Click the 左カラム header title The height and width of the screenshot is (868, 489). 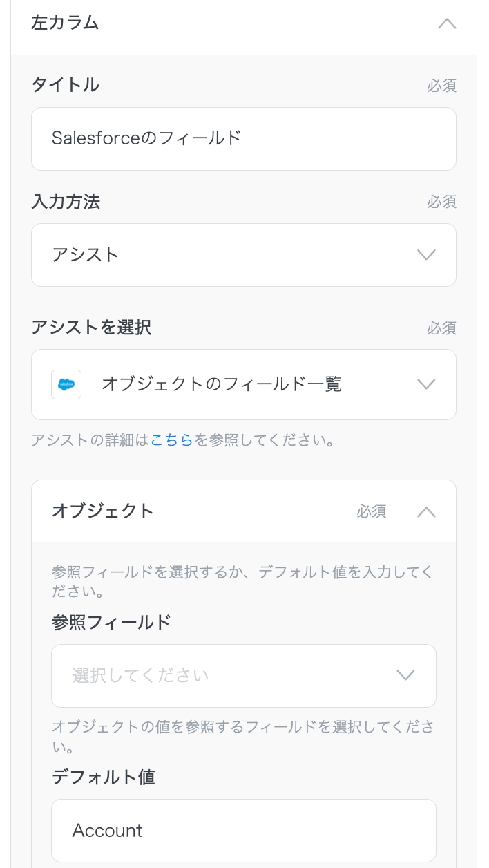[x=65, y=23]
